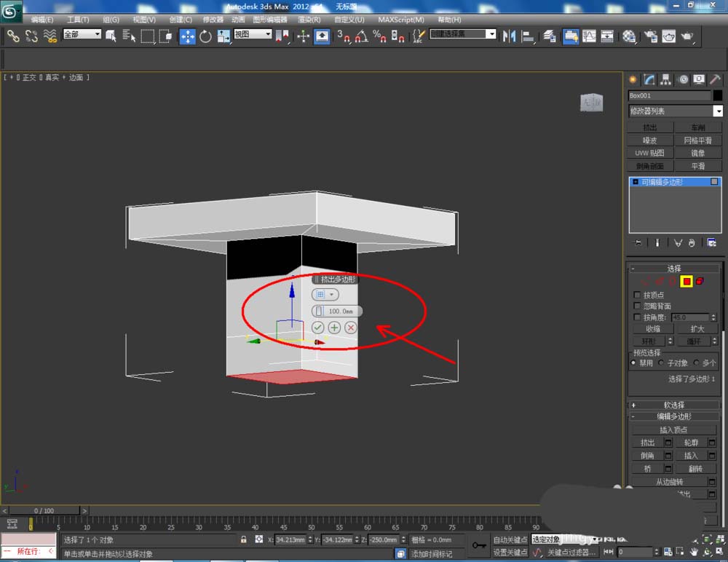Click the 扩大 selection button
The image size is (728, 562).
697,329
